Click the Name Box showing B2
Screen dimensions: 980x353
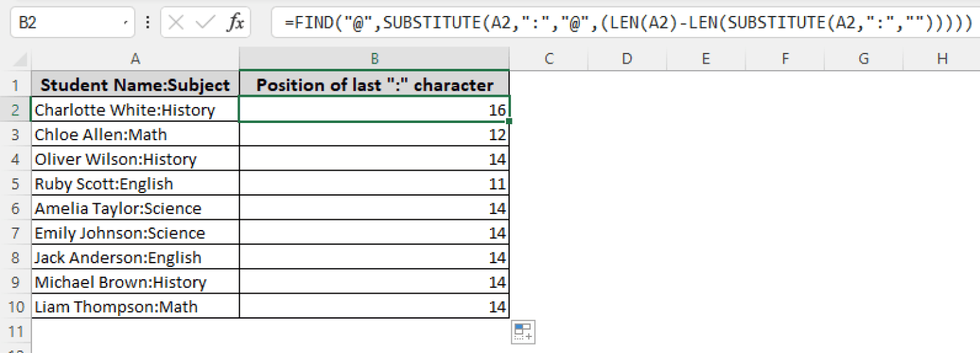click(x=64, y=24)
